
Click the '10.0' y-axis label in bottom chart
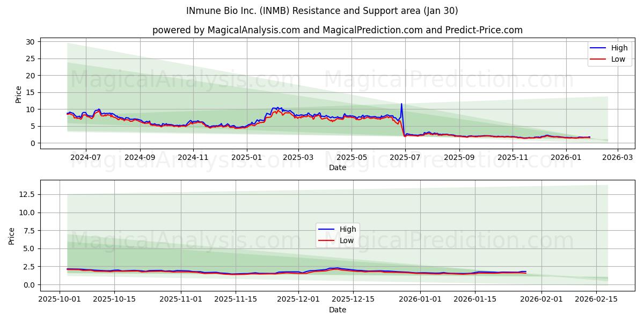tap(27, 213)
